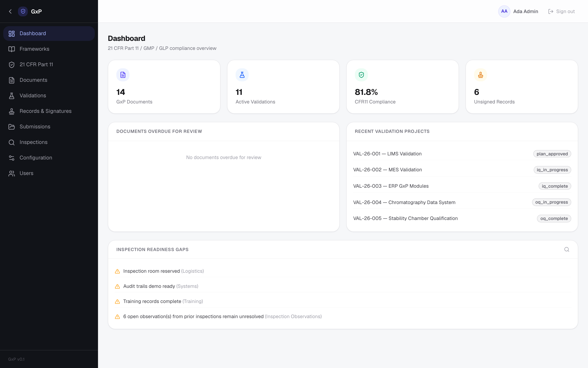Click the search icon in Inspection Readiness Gaps
This screenshot has width=588, height=368.
click(x=567, y=249)
